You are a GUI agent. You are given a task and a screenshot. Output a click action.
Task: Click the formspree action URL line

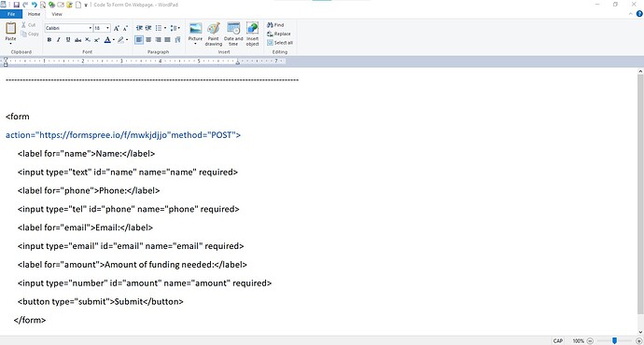pyautogui.click(x=123, y=135)
